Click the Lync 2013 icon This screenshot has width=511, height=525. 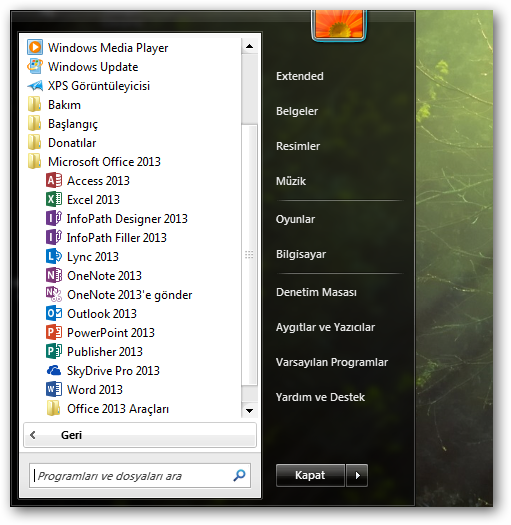pyautogui.click(x=54, y=256)
